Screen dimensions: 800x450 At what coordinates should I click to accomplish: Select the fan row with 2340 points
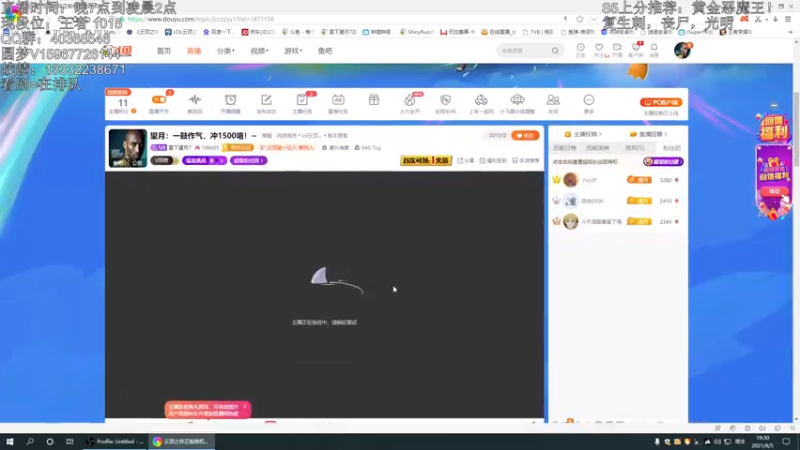(616, 221)
